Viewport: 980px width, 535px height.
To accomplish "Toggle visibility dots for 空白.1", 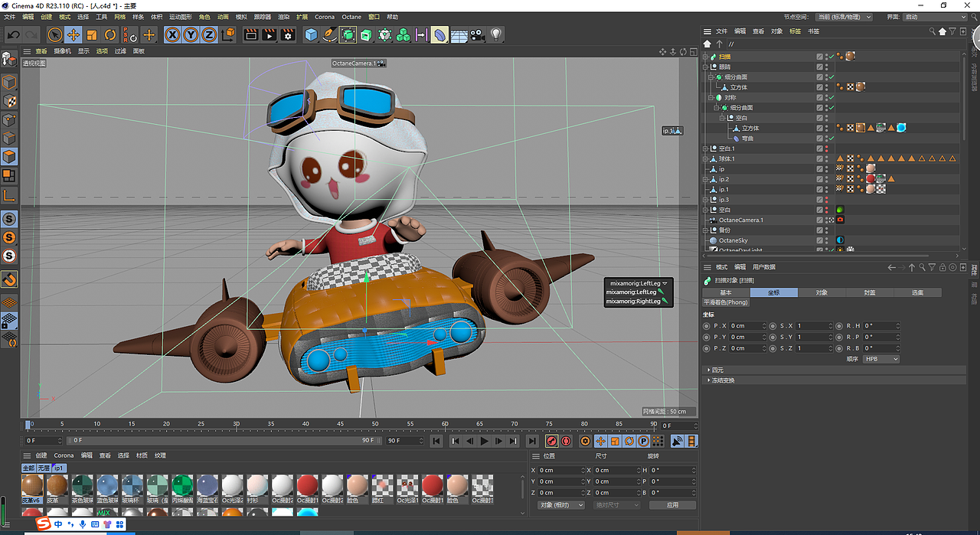I will click(827, 148).
